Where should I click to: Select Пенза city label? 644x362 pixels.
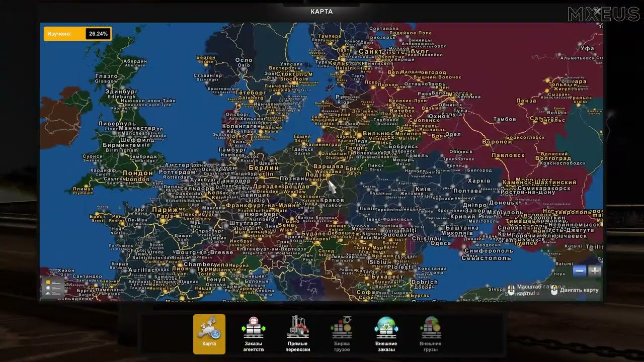[x=526, y=101]
